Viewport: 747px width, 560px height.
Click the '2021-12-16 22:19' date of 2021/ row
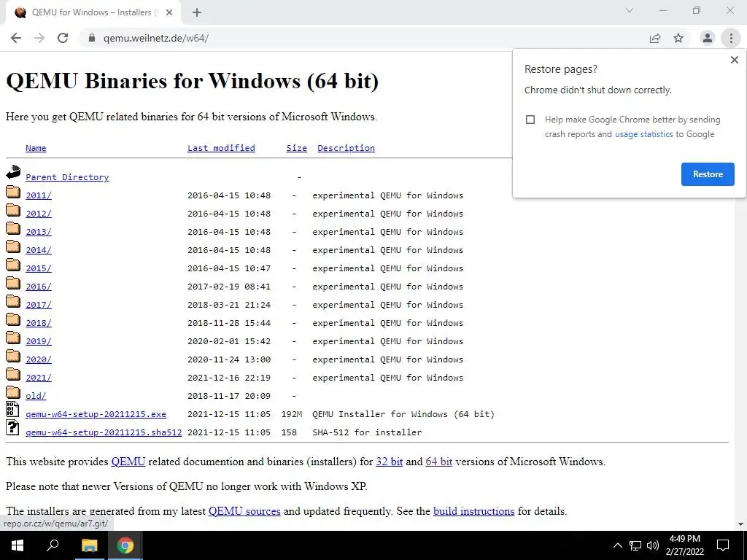(228, 378)
